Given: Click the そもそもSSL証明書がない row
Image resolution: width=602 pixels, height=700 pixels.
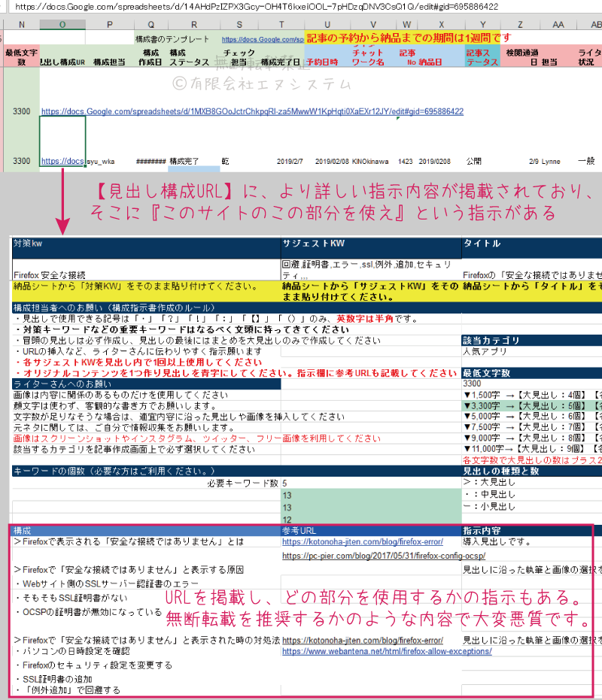Looking at the screenshot, I should (x=71, y=597).
